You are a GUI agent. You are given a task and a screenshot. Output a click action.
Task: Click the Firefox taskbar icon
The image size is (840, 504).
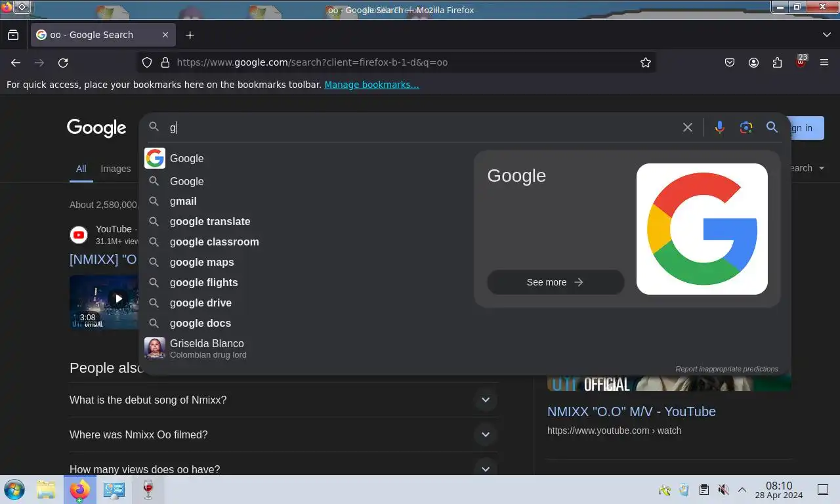point(80,490)
